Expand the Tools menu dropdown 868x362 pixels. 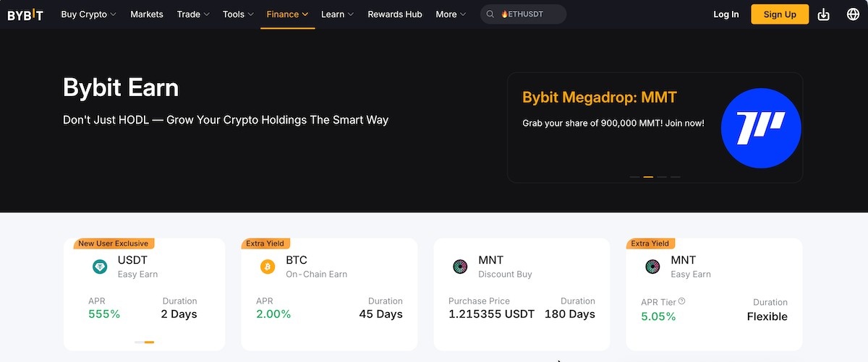pyautogui.click(x=238, y=14)
